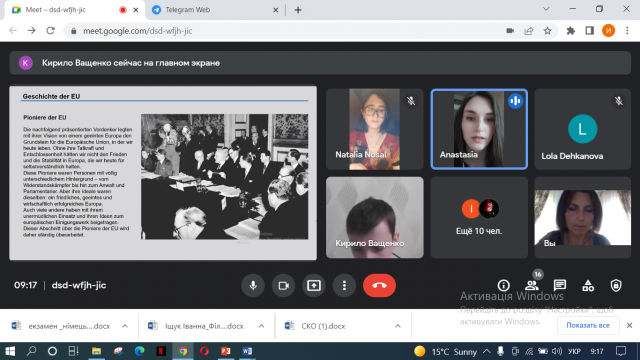Open 'Ещё 10 чел.' participants tile
Image resolution: width=640 pixels, height=360 pixels.
(x=479, y=217)
